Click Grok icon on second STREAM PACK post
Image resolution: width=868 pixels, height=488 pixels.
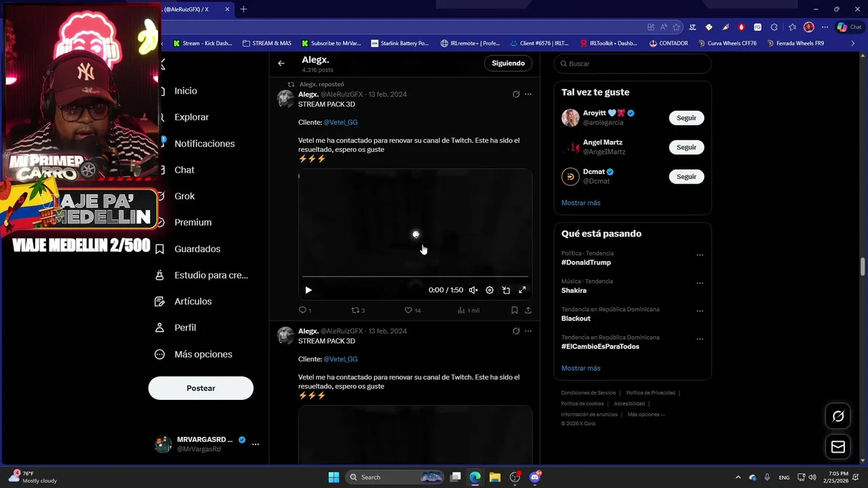click(x=516, y=331)
